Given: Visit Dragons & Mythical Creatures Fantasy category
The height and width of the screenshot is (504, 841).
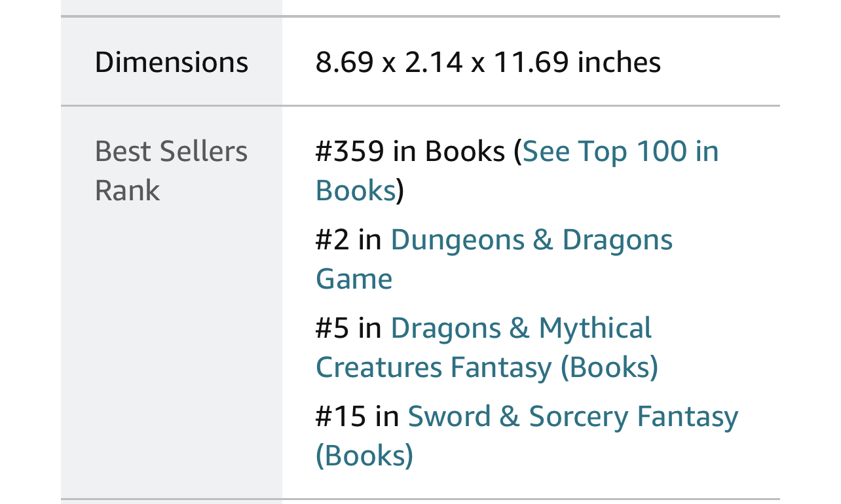Looking at the screenshot, I should pyautogui.click(x=487, y=348).
